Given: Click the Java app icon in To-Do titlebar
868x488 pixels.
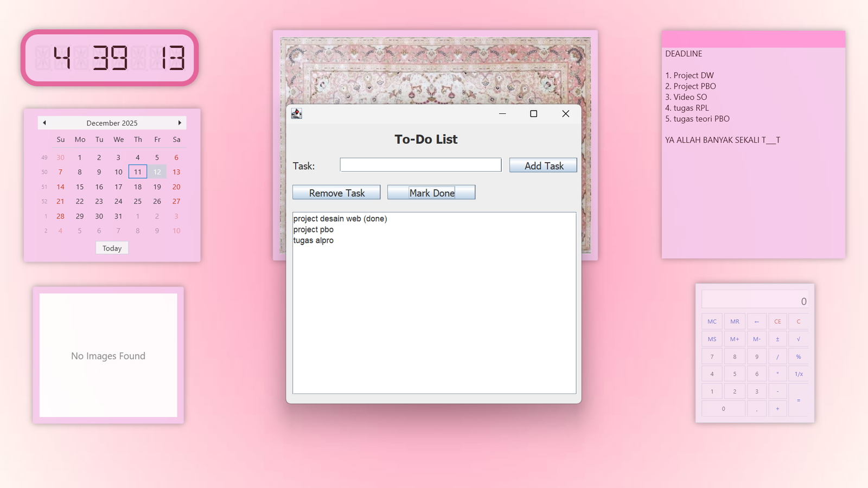Looking at the screenshot, I should (x=296, y=113).
